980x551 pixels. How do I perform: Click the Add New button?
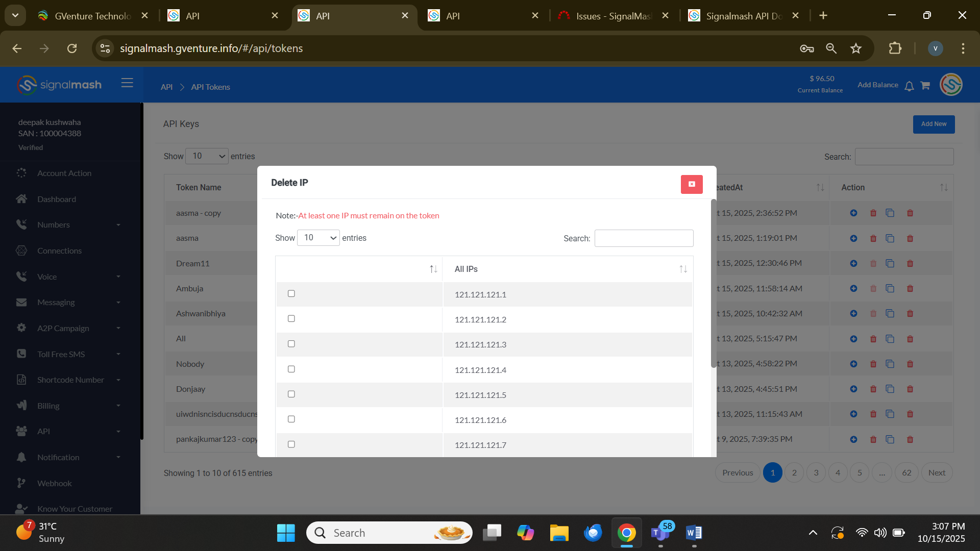click(x=933, y=124)
